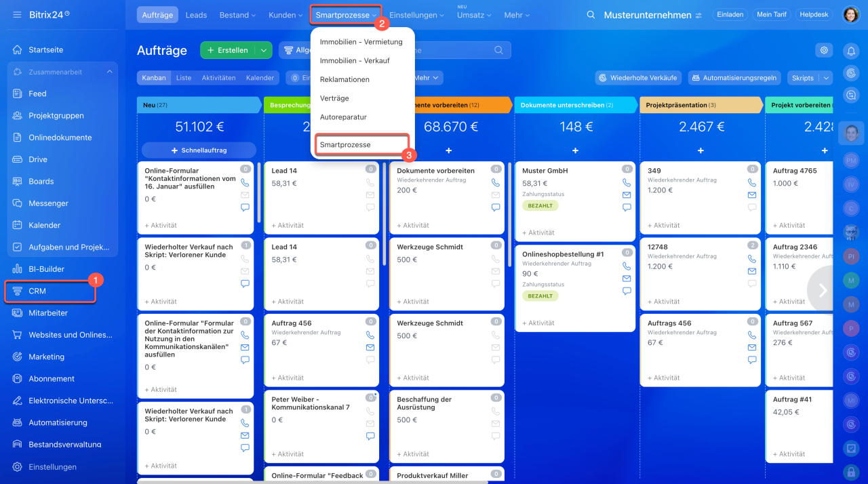Click mail icon on Muster GmbH card
This screenshot has width=868, height=484.
pos(627,195)
